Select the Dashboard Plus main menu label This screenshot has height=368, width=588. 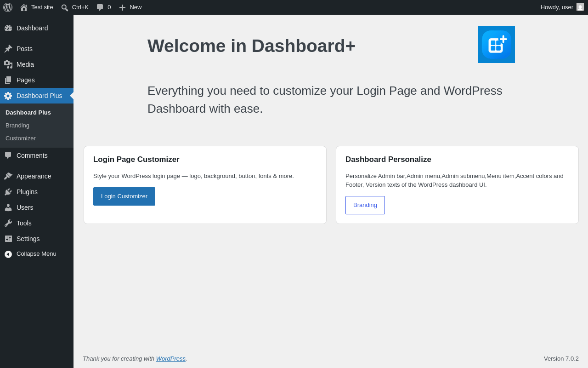(x=40, y=96)
